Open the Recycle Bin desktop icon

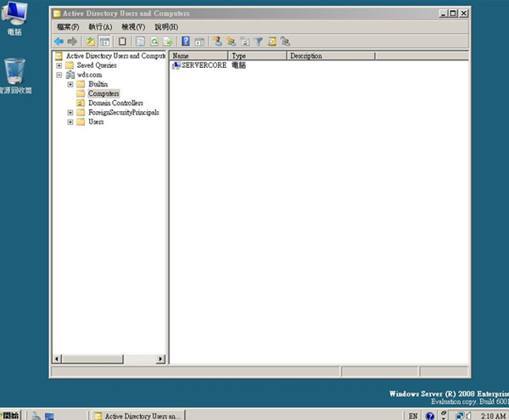15,75
